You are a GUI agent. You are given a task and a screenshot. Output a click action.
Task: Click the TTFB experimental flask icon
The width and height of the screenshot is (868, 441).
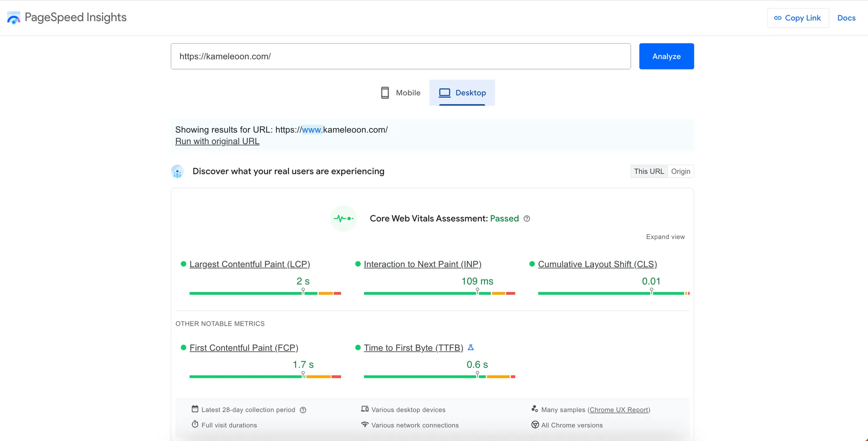(471, 348)
